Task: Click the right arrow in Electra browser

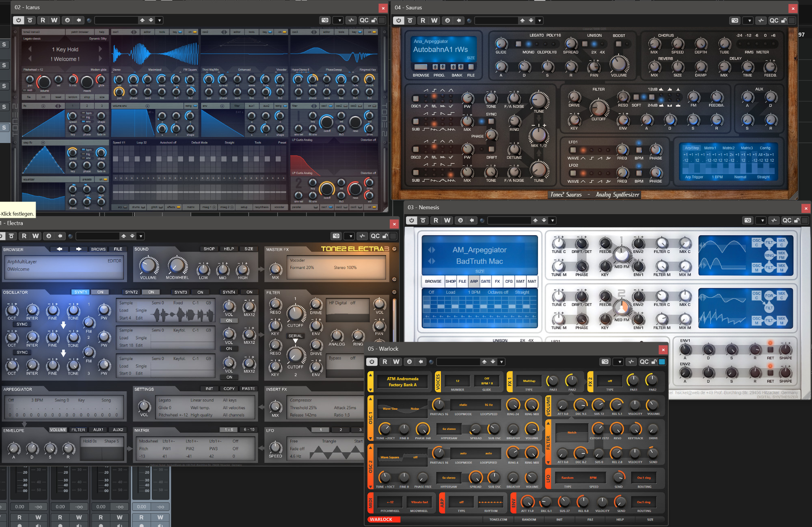Action: [x=79, y=249]
